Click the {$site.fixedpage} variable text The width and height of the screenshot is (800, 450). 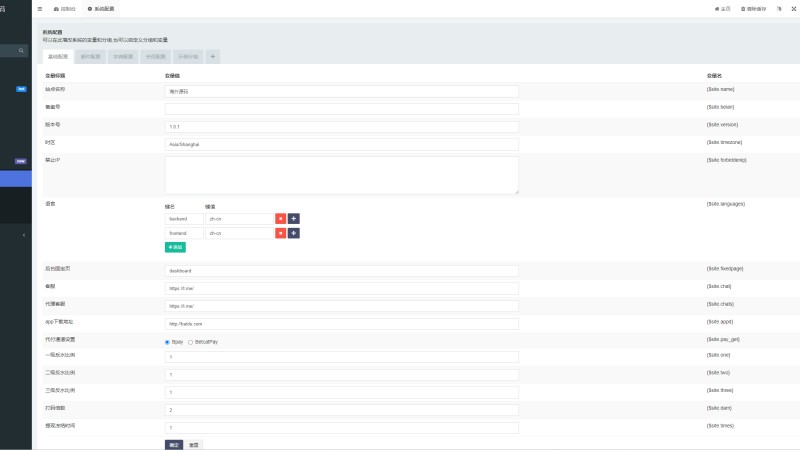724,269
